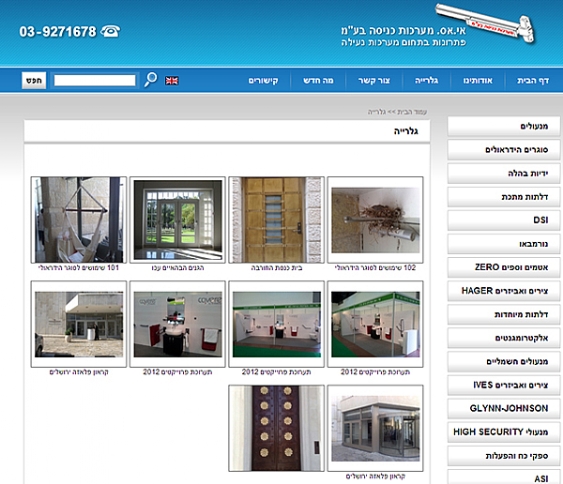Open the גלרייה navigation item

426,80
